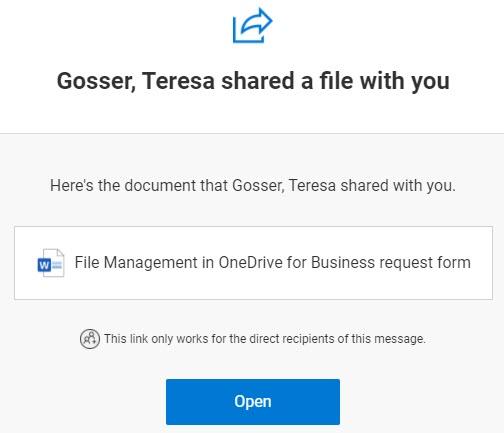504x433 pixels.
Task: Select the shared document card box
Action: [253, 263]
